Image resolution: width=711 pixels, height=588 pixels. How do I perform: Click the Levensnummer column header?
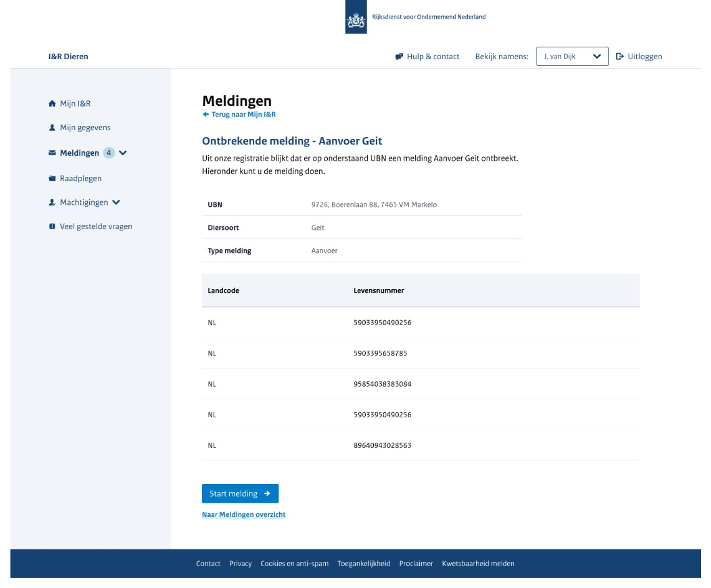tap(379, 290)
